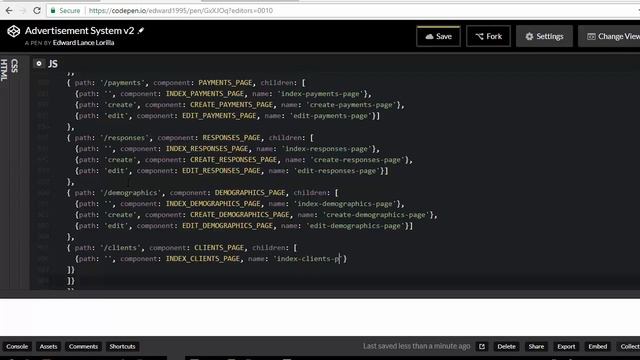Open the Console panel
Screen dimensions: 640x360
[x=17, y=347]
